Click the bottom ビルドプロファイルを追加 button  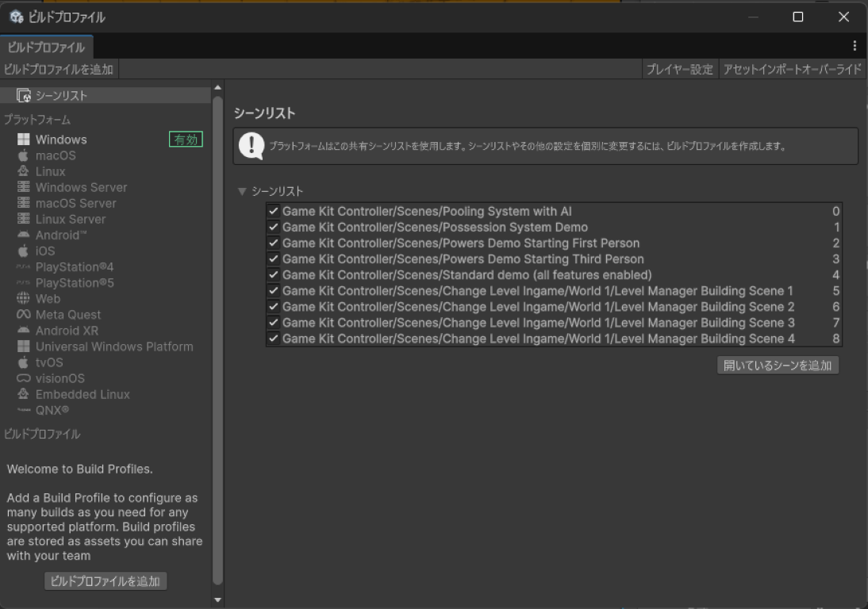pos(106,581)
